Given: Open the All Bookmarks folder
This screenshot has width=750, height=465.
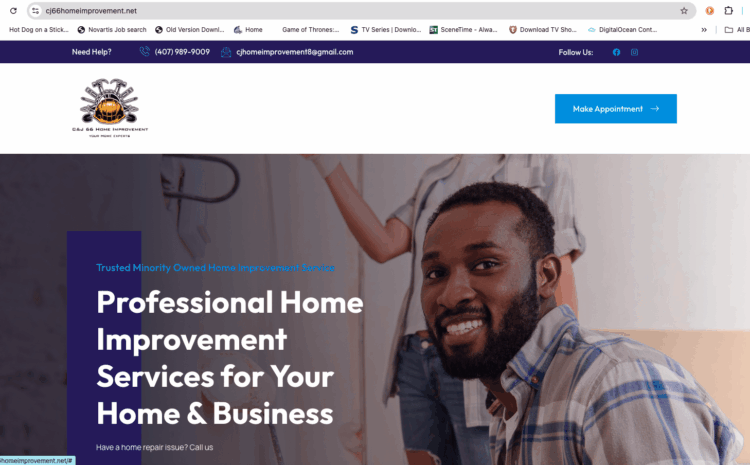Looking at the screenshot, I should tap(737, 30).
